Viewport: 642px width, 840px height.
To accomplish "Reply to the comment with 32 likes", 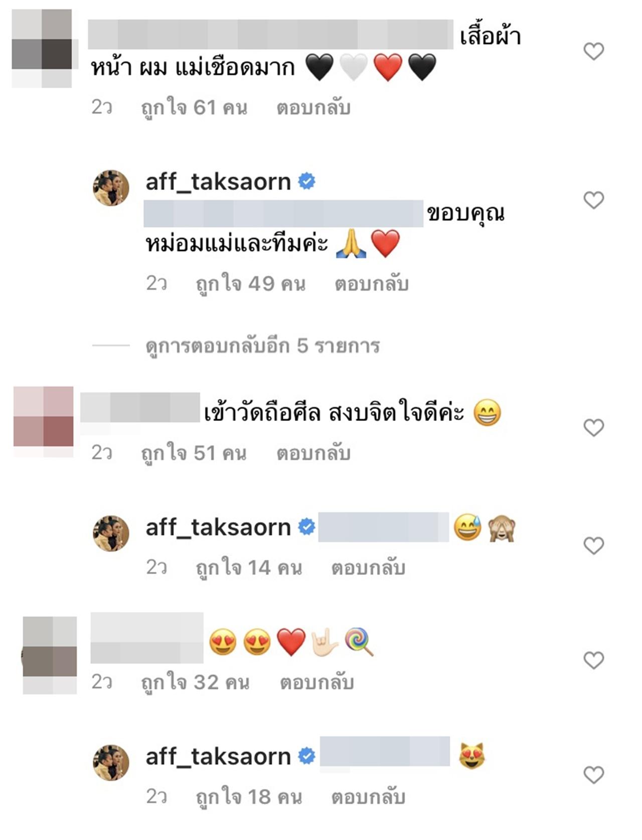I will [317, 683].
